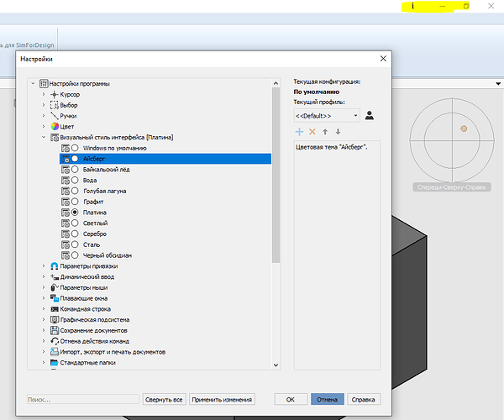Select the Черный обсидиан radio button

coord(75,255)
